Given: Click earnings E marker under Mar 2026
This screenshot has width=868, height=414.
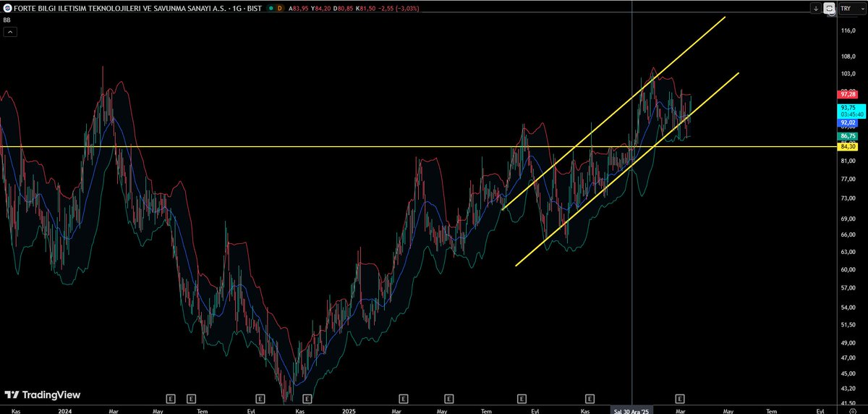Looking at the screenshot, I should [680, 398].
